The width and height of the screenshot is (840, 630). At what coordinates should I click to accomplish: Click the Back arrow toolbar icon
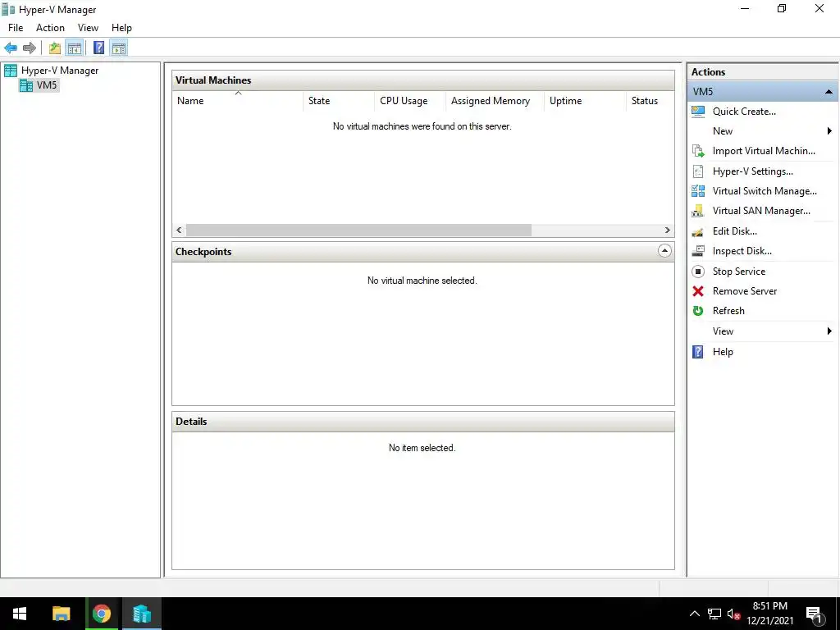coord(11,48)
